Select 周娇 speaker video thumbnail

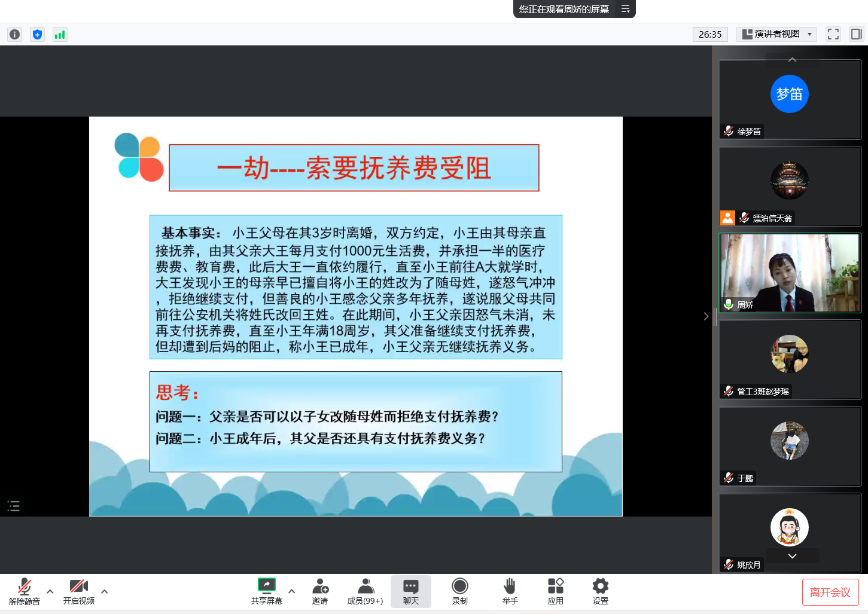(x=789, y=273)
